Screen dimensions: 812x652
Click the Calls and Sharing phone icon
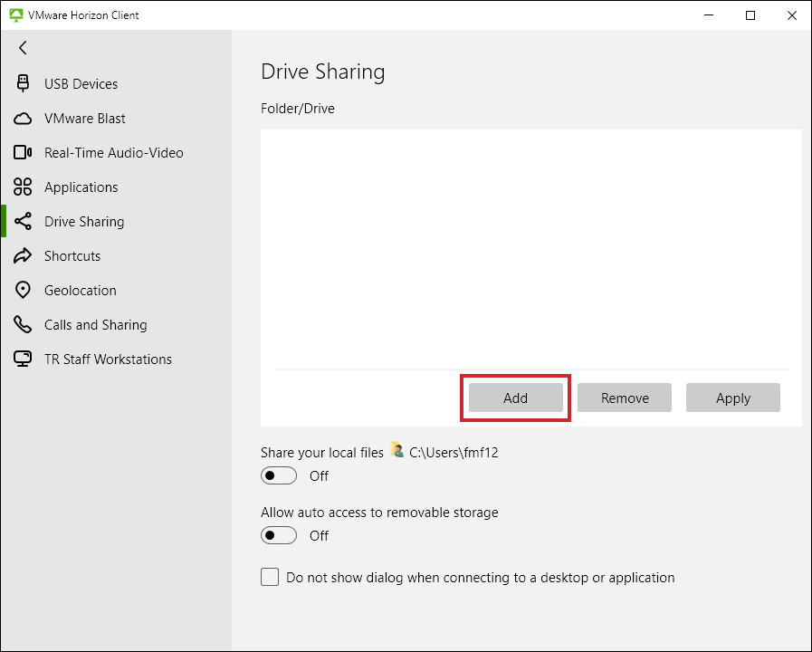tap(23, 325)
